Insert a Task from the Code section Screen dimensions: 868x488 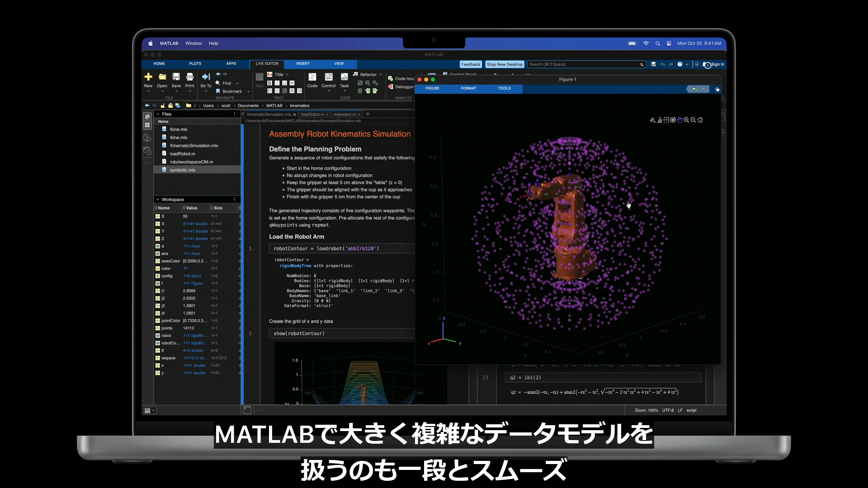[344, 77]
